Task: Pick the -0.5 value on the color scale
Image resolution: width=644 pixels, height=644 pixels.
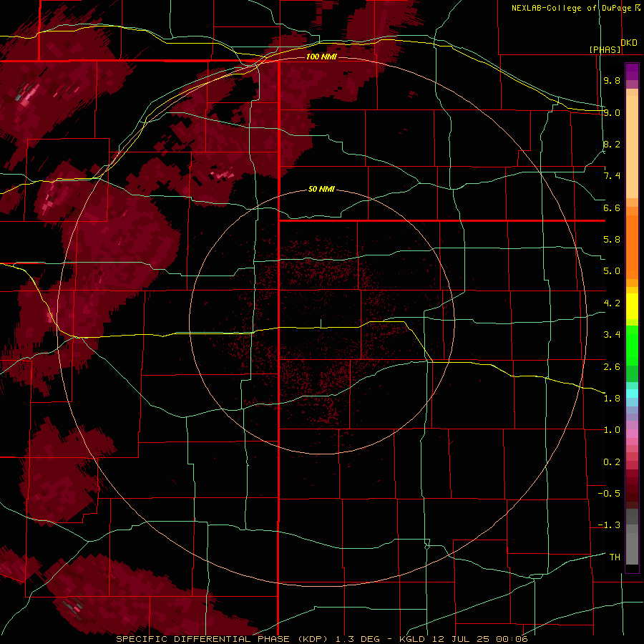Action: coord(609,494)
